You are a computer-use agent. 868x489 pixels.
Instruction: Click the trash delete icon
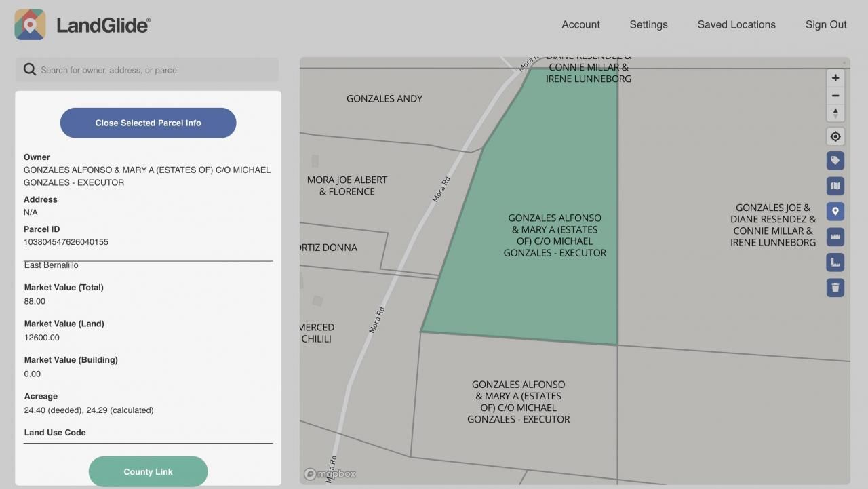point(835,288)
